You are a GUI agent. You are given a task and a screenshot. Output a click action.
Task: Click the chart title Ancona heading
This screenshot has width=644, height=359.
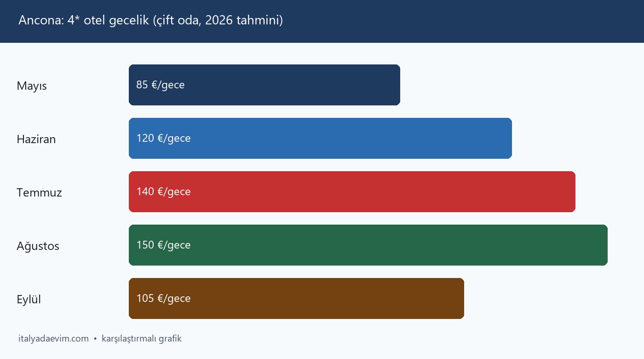pyautogui.click(x=151, y=21)
